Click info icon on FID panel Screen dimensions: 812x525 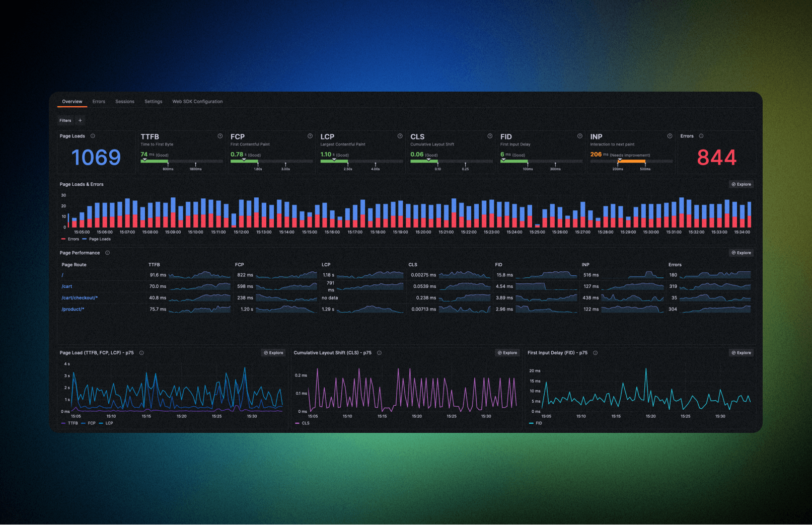pos(580,136)
